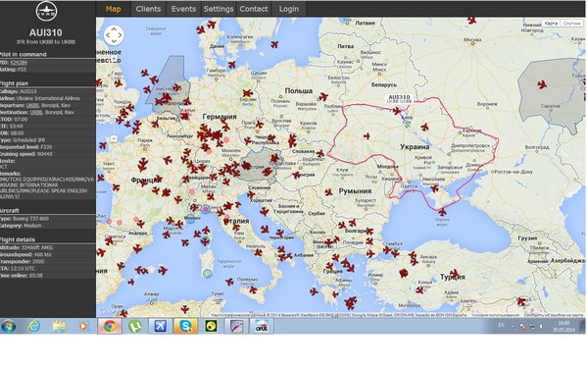Select the AUI310 aircraft near Kiev

[x=397, y=111]
